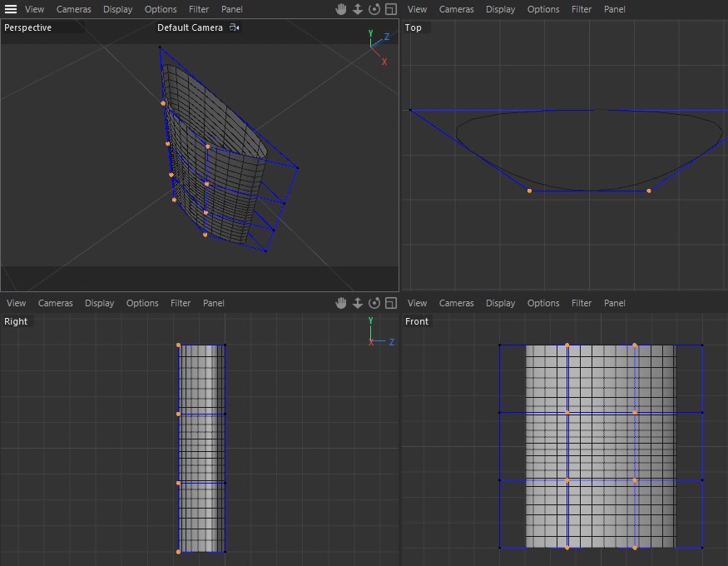The width and height of the screenshot is (728, 566).
Task: Open Display menu in Front viewport
Action: pyautogui.click(x=500, y=303)
